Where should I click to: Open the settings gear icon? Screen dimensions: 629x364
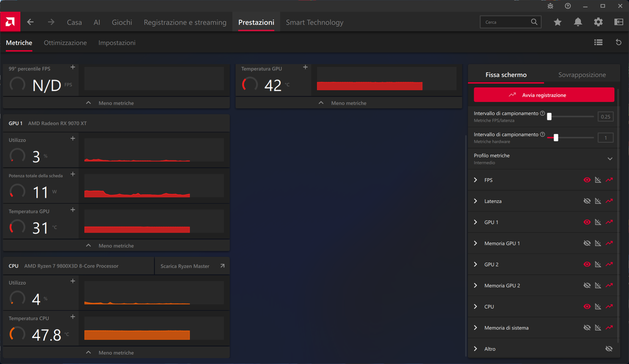[x=598, y=22]
